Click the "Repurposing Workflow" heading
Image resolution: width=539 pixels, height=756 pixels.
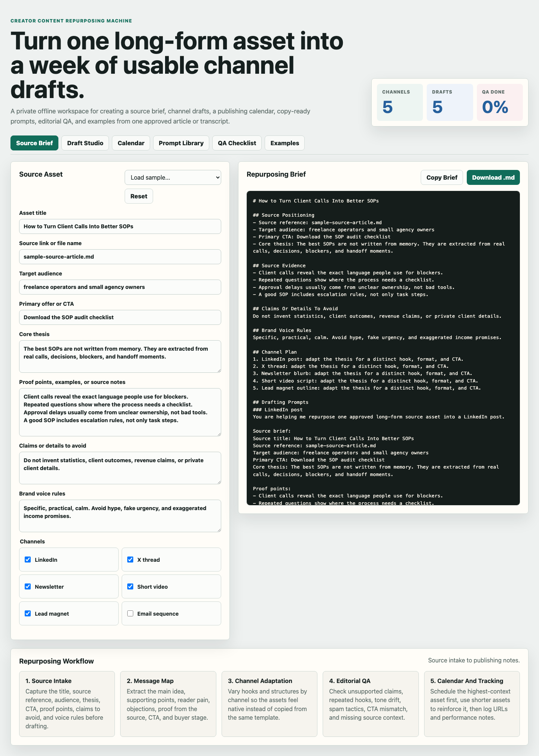pyautogui.click(x=57, y=661)
